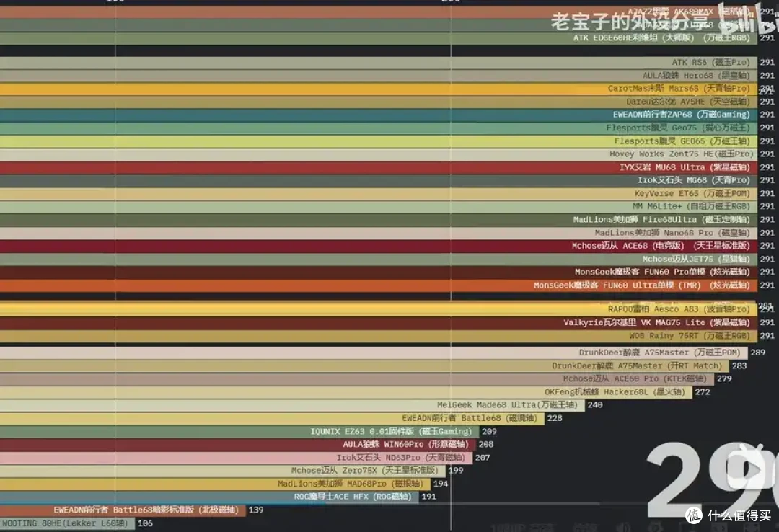
Task: Select the MelGeek Made68 Ultra bar label
Action: 507,405
